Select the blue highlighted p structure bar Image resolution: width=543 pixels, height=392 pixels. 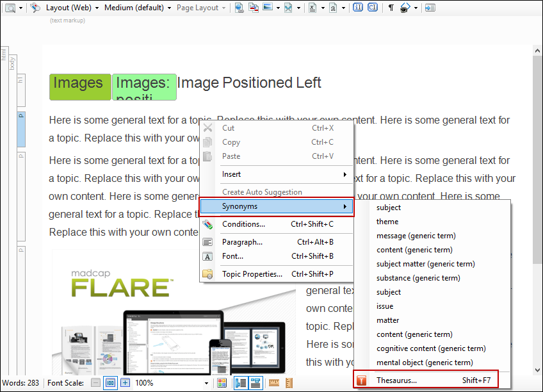(x=21, y=129)
